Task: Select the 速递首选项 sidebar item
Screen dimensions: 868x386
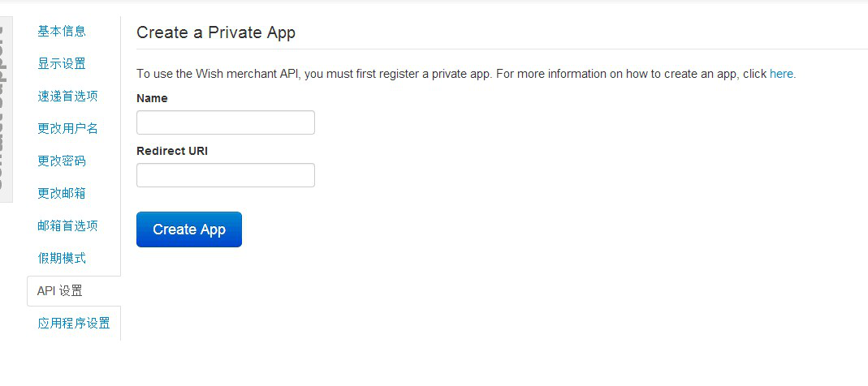Action: (x=67, y=96)
